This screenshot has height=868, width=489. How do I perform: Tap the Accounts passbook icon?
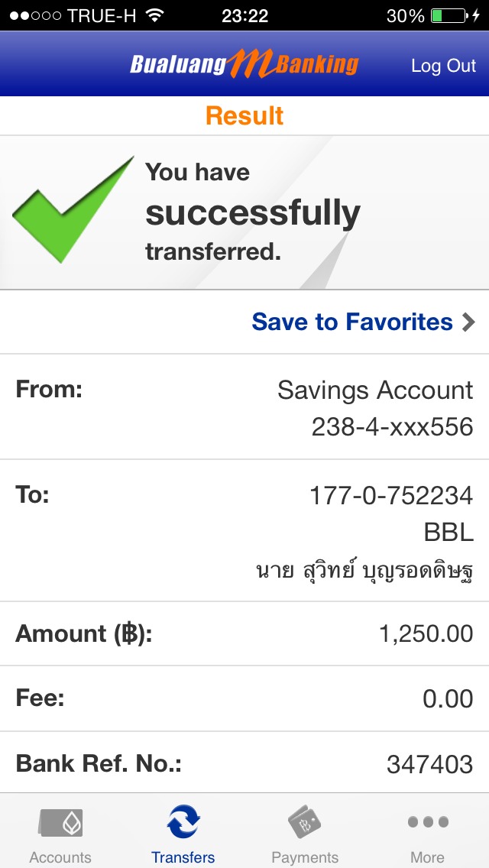click(60, 823)
